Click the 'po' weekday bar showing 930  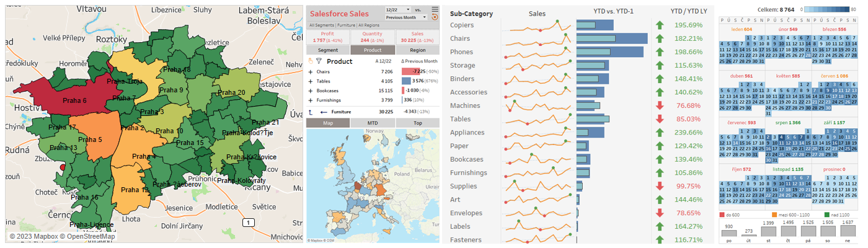click(x=728, y=232)
